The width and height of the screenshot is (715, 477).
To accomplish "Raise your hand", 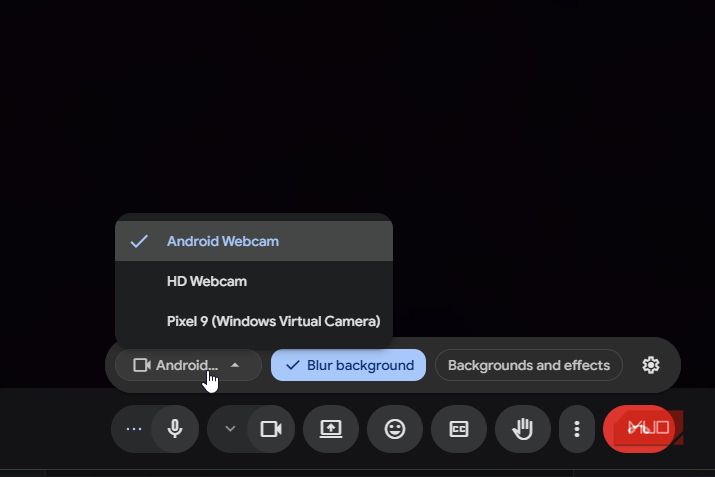I will (x=523, y=429).
